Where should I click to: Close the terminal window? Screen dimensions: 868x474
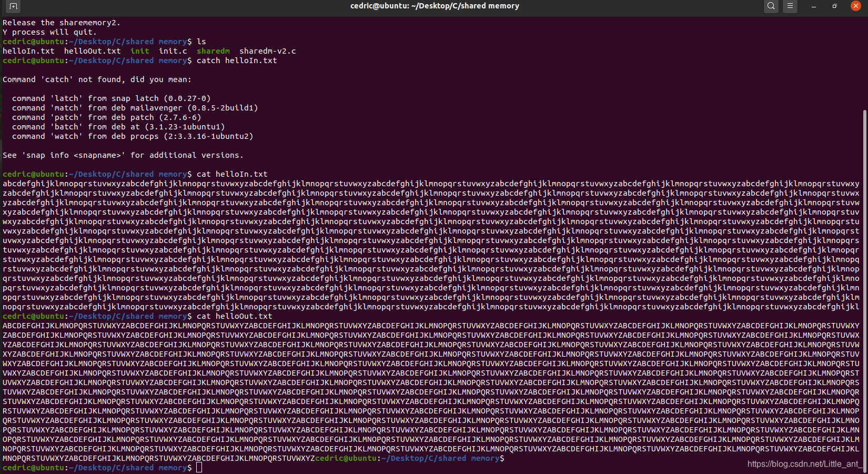[855, 6]
